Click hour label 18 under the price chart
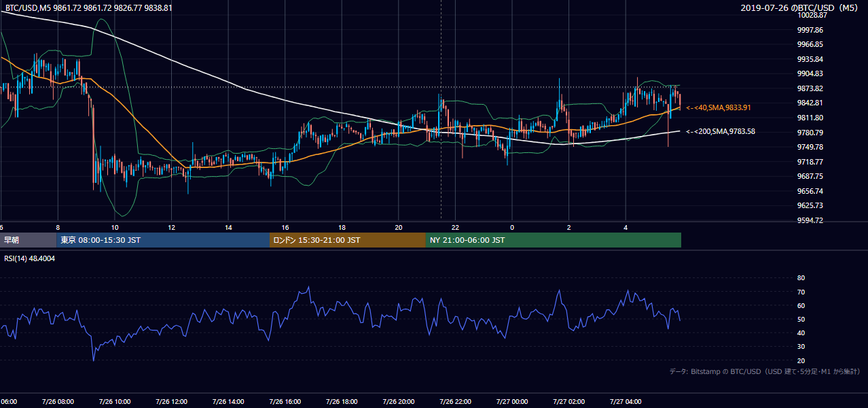The width and height of the screenshot is (868, 408). (342, 227)
